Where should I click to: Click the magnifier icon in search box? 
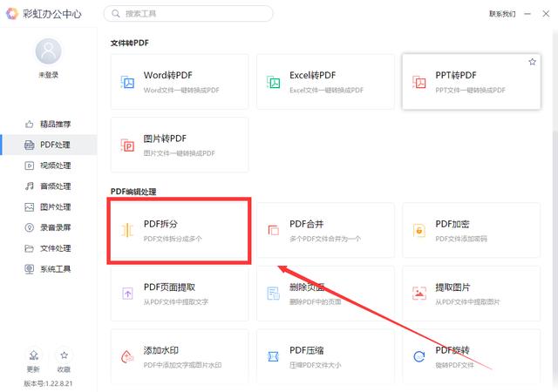click(116, 14)
